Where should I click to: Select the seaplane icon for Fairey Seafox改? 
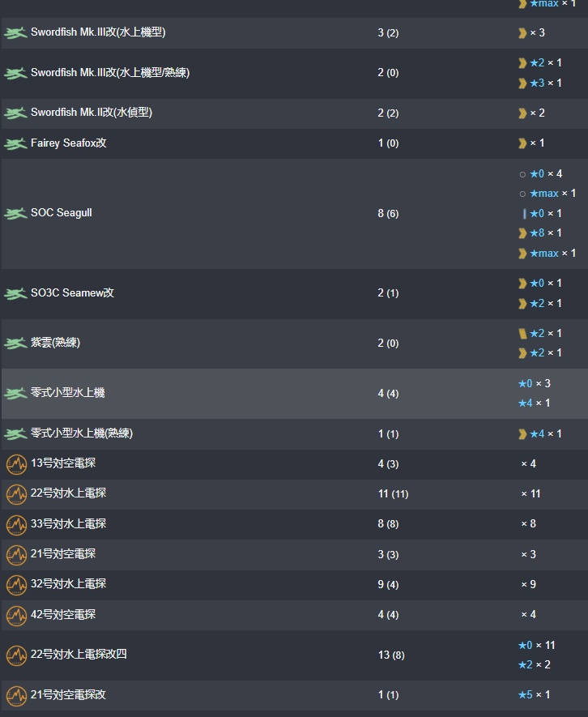15,144
